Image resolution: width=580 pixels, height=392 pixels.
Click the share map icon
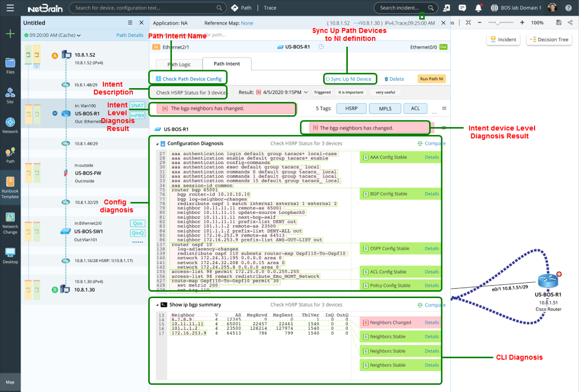click(x=570, y=23)
